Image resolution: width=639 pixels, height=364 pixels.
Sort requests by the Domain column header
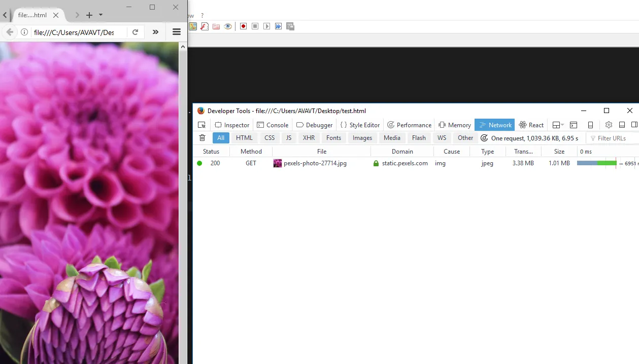pos(402,151)
